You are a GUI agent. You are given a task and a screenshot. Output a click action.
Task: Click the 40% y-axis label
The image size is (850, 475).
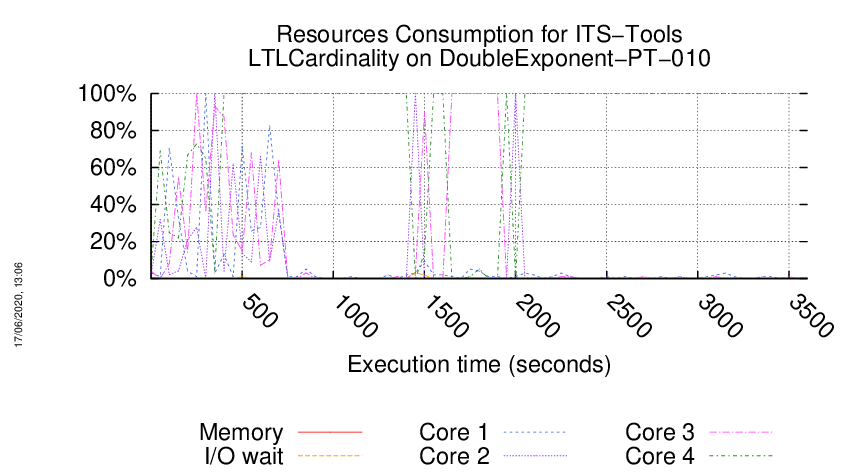(x=113, y=204)
